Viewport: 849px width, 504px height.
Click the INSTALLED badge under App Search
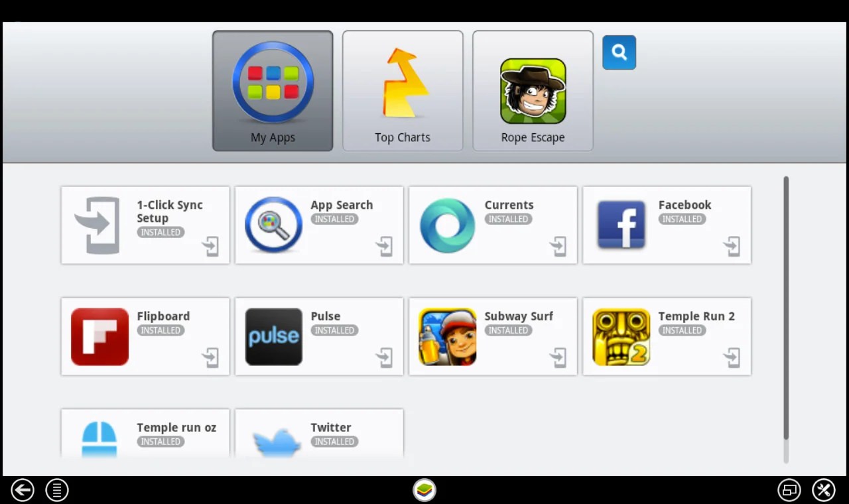pyautogui.click(x=334, y=219)
